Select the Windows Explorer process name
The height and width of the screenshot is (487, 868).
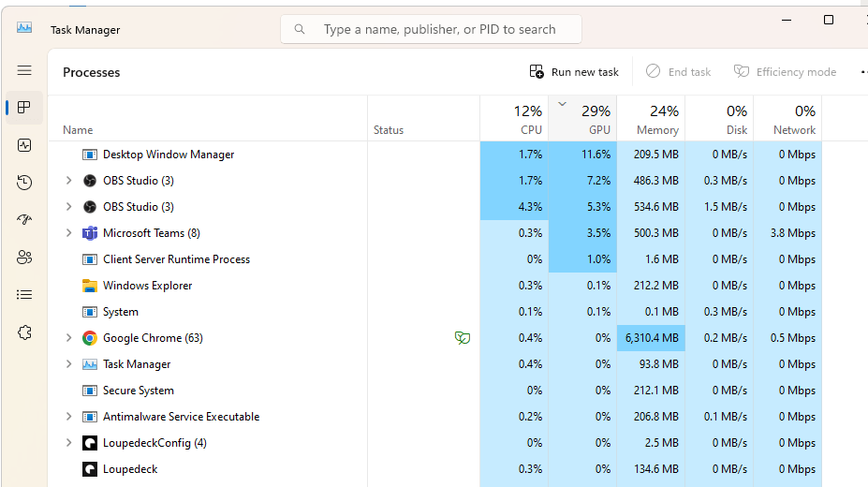pos(147,286)
